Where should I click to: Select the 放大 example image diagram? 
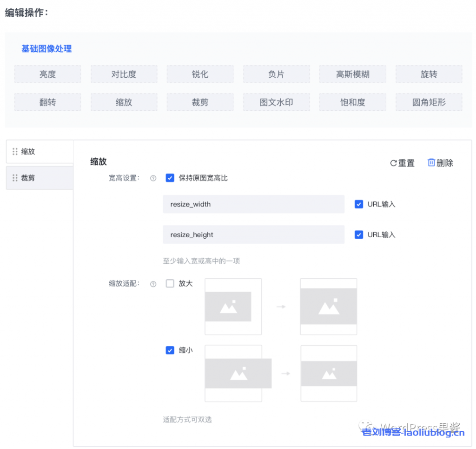pyautogui.click(x=233, y=307)
